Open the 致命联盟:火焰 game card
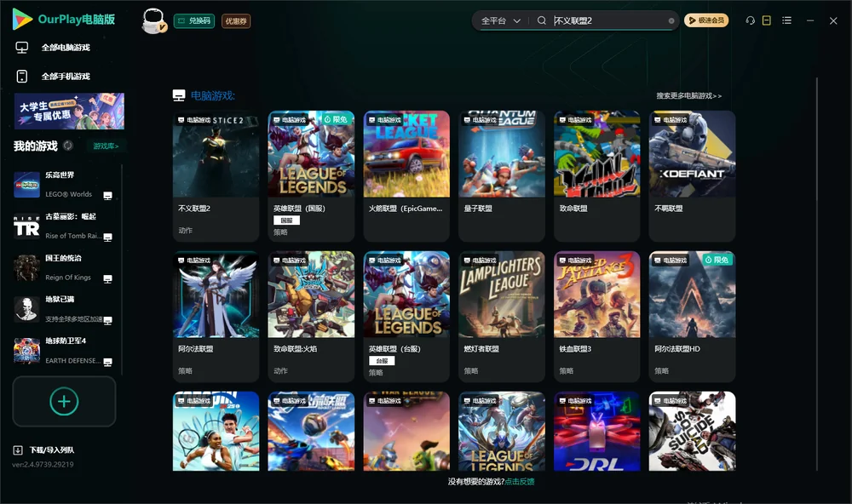This screenshot has width=852, height=504. tap(311, 317)
